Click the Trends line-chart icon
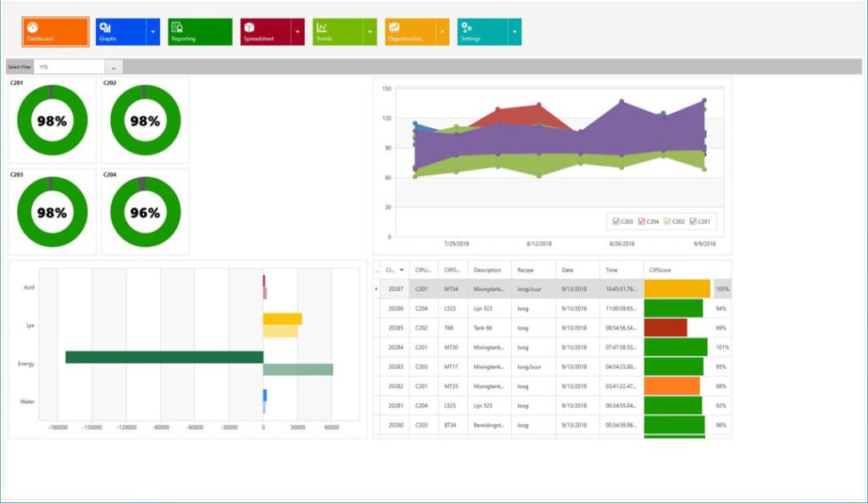This screenshot has height=503, width=868. point(322,27)
